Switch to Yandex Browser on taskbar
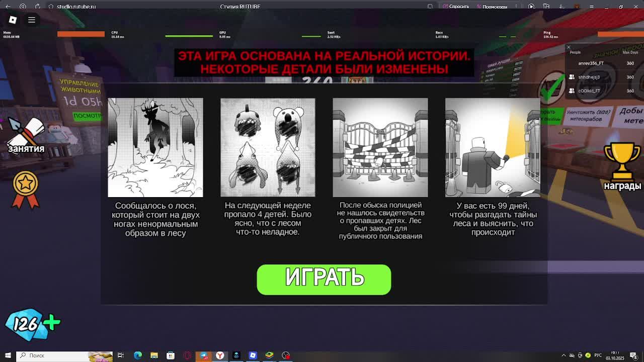Screen dimensions: 644x362 [x=220, y=355]
